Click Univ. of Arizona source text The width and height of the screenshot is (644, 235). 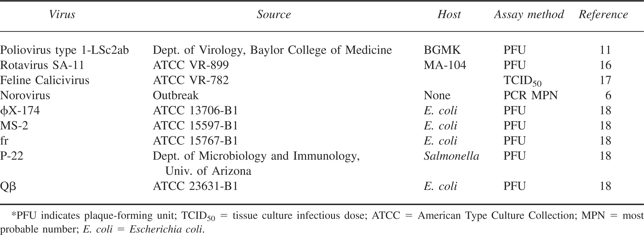pos(208,171)
